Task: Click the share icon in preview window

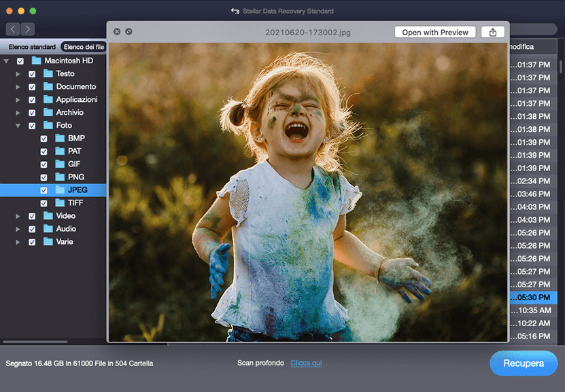Action: click(492, 32)
